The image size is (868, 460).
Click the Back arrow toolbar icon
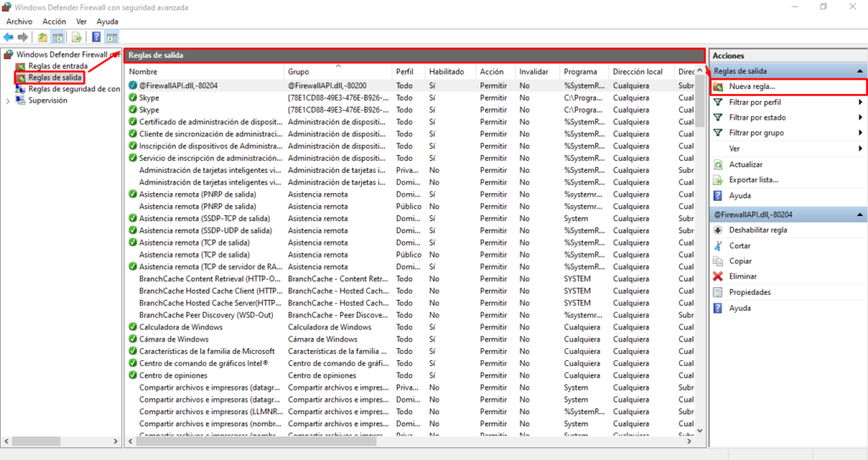click(x=8, y=37)
